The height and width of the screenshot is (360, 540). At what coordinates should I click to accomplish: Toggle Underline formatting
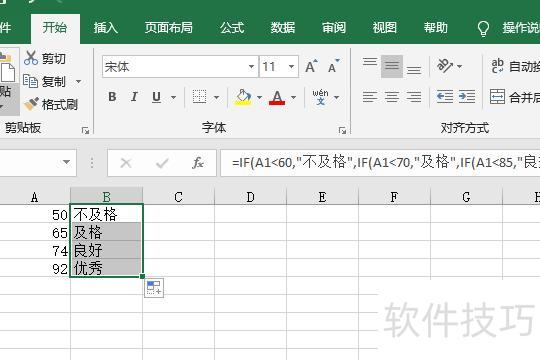[x=156, y=97]
